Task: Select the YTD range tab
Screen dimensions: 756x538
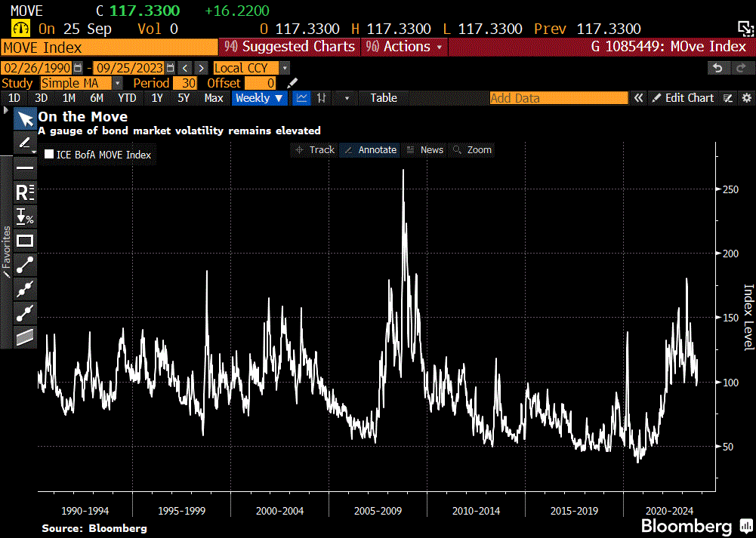Action: (128, 98)
